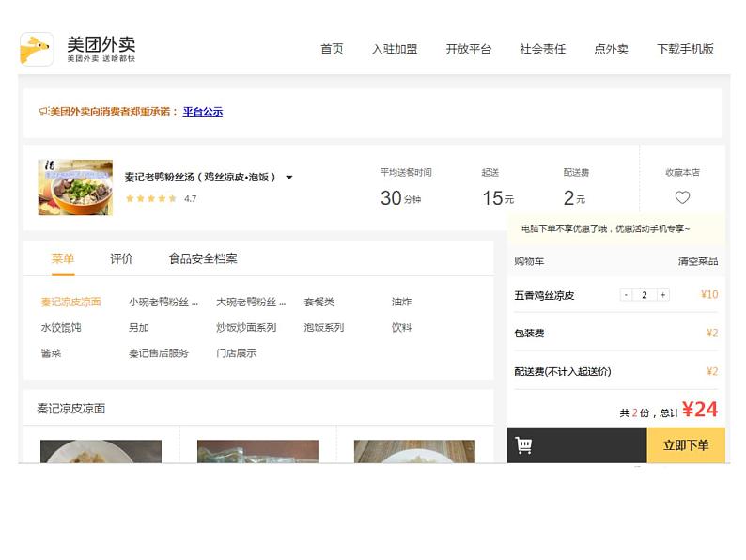
Task: Increase 五香鸡丝凉皮 quantity with plus button
Action: pyautogui.click(x=662, y=295)
